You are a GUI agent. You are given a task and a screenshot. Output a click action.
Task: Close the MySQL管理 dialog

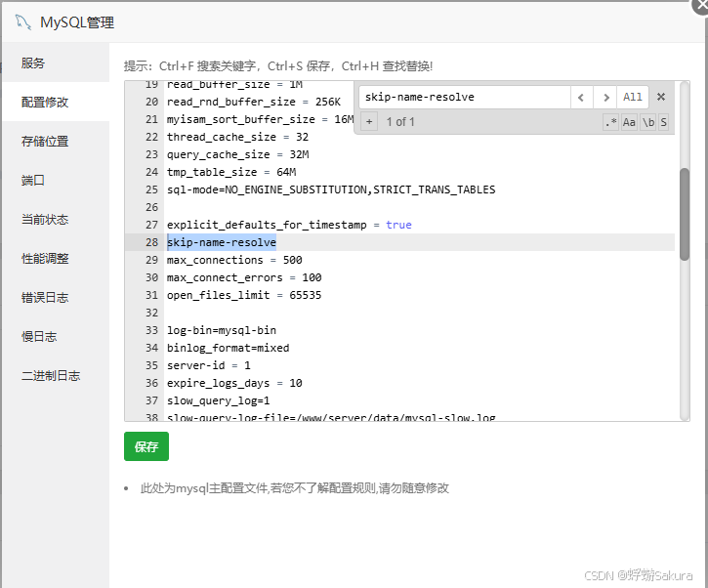tap(701, 6)
